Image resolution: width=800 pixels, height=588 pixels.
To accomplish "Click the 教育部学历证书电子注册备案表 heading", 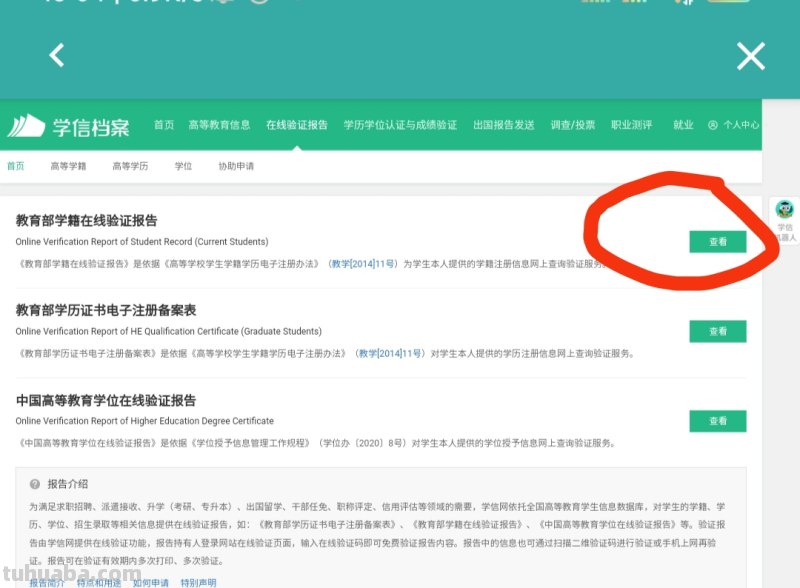I will (x=106, y=310).
